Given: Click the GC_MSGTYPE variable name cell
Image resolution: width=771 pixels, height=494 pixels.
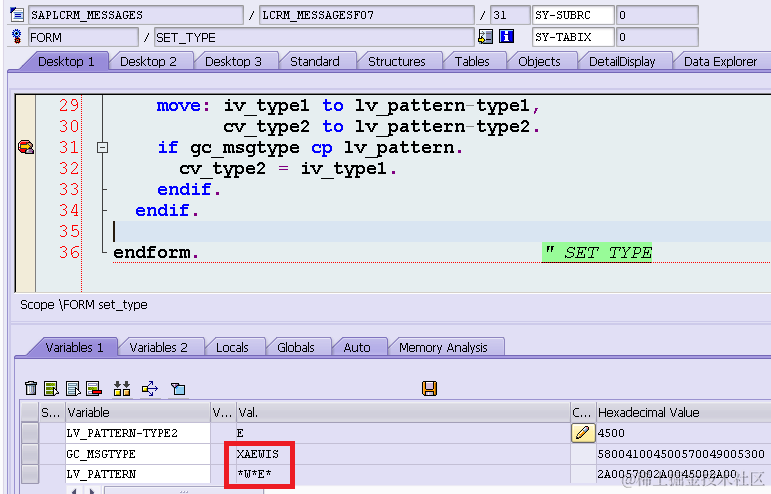Looking at the screenshot, I should click(x=138, y=454).
